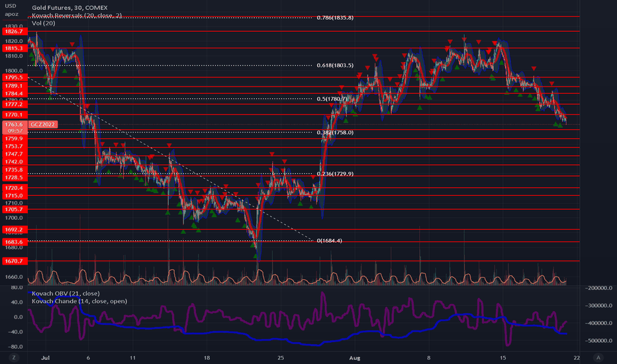Image resolution: width=617 pixels, height=364 pixels.
Task: Click the 09:57 countdown label
Action: pos(15,130)
